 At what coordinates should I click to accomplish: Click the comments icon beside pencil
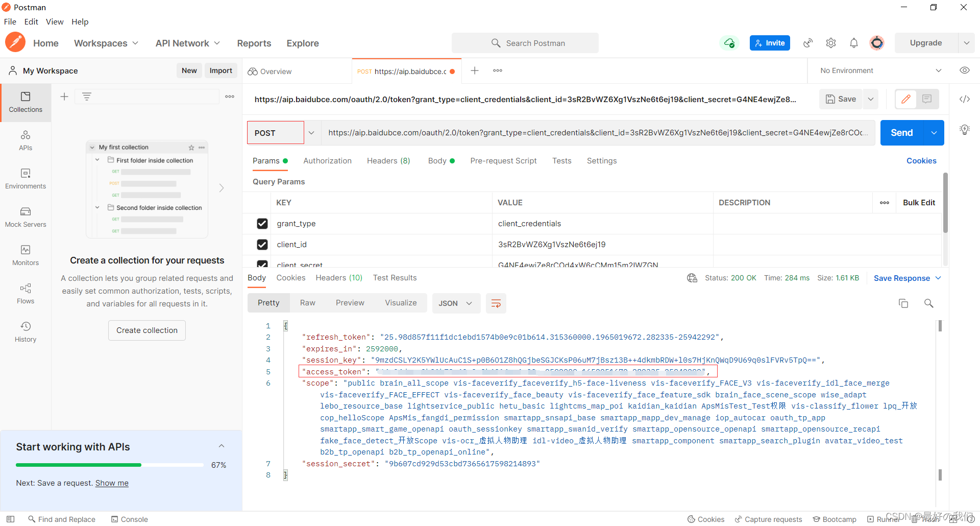point(927,99)
